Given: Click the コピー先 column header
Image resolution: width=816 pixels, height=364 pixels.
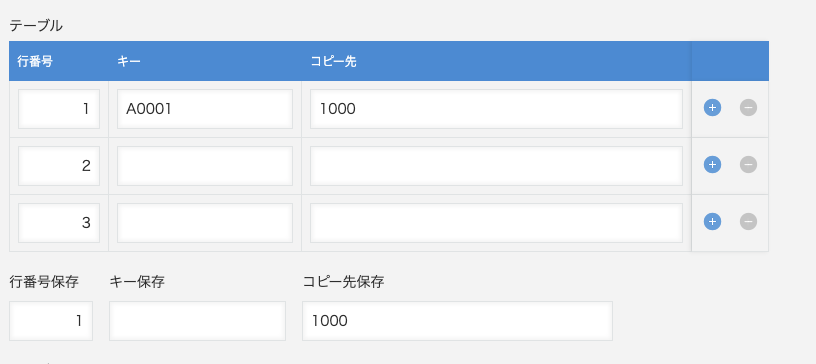Looking at the screenshot, I should coord(333,61).
